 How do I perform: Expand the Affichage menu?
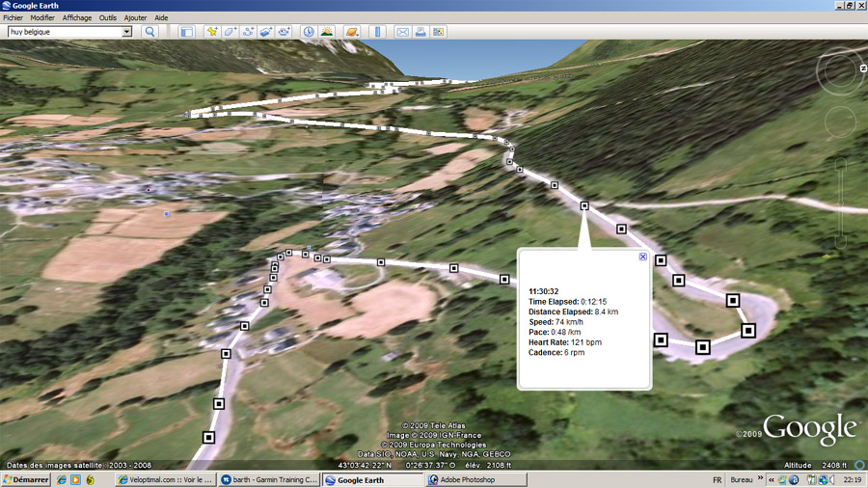[x=77, y=17]
